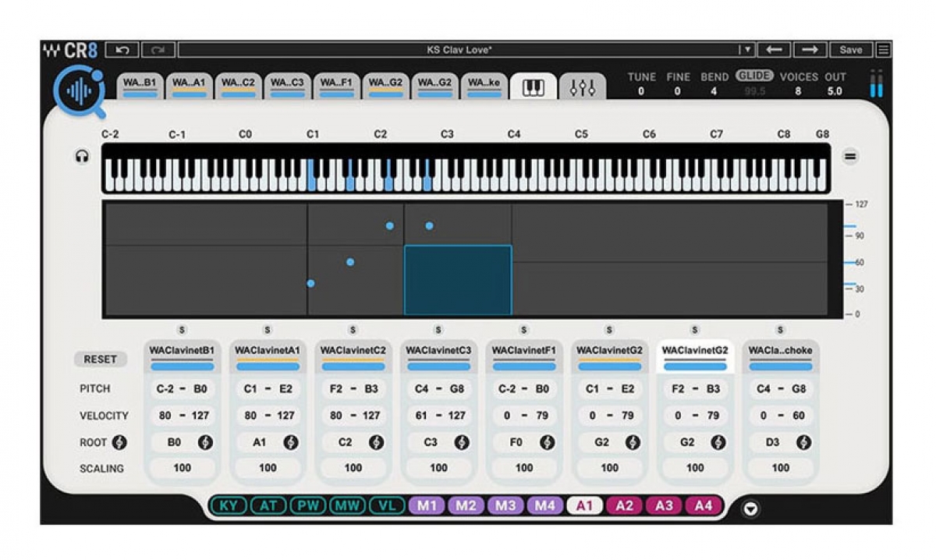Click scaling value under WAClavinetA1
The height and width of the screenshot is (560, 936).
268,468
